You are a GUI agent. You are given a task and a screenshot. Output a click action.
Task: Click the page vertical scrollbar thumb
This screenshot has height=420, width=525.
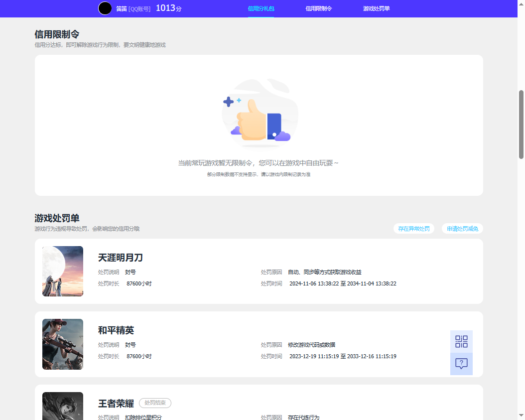[x=521, y=124]
